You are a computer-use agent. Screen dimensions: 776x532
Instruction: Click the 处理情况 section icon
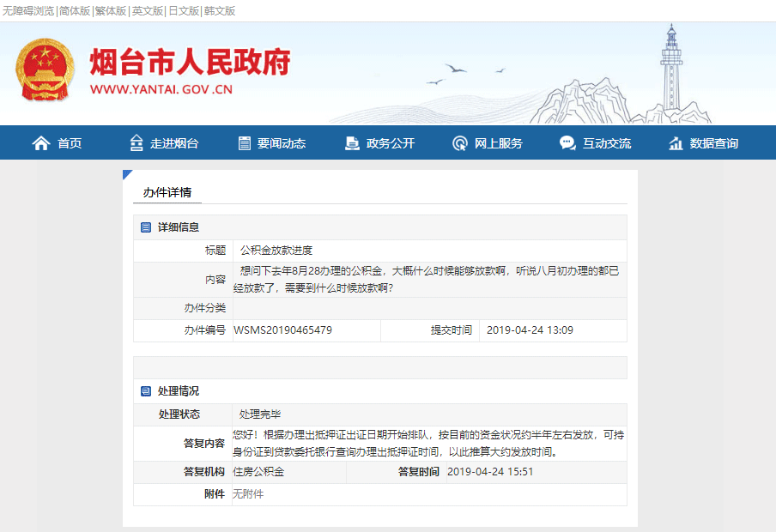(x=146, y=391)
